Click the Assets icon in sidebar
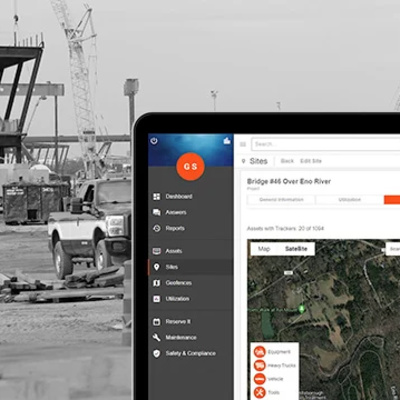400x400 pixels. 156,251
